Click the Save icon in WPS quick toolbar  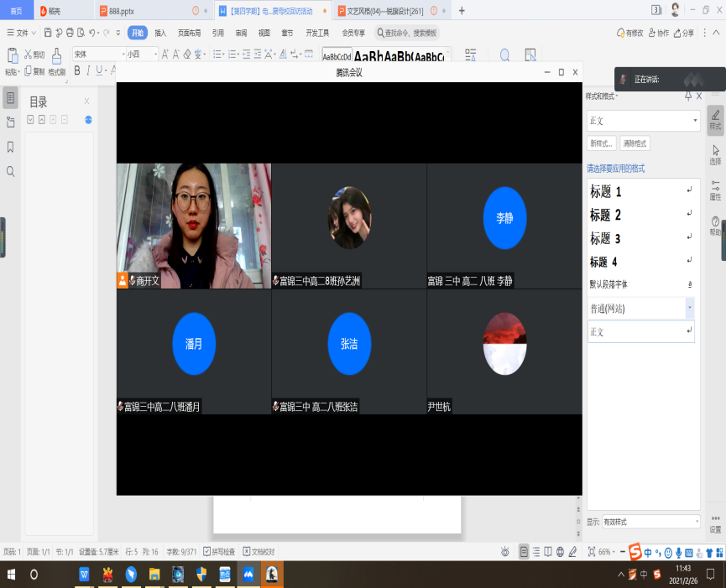click(x=48, y=33)
